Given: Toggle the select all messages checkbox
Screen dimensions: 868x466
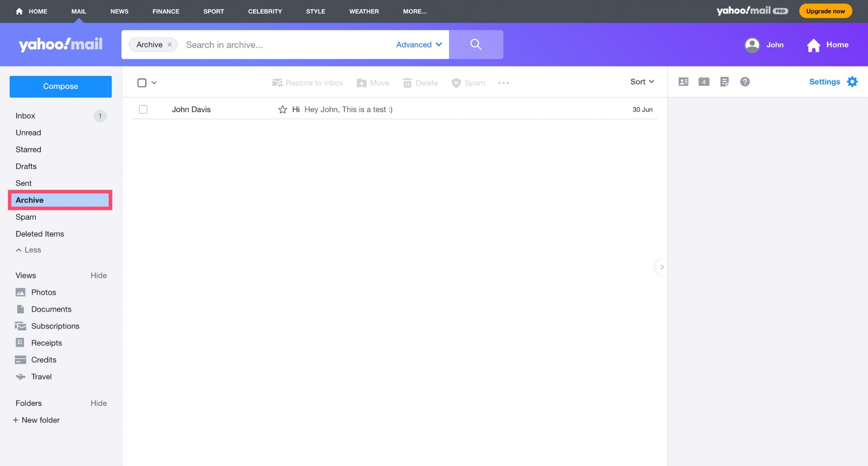Looking at the screenshot, I should [142, 83].
